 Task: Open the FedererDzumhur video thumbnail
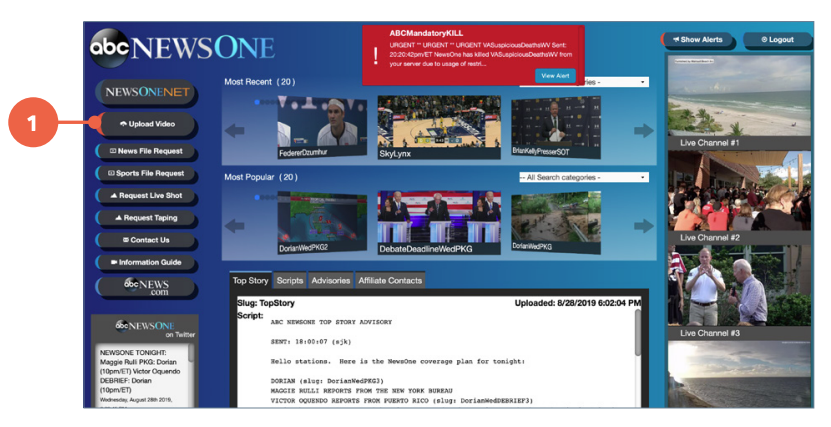322,127
